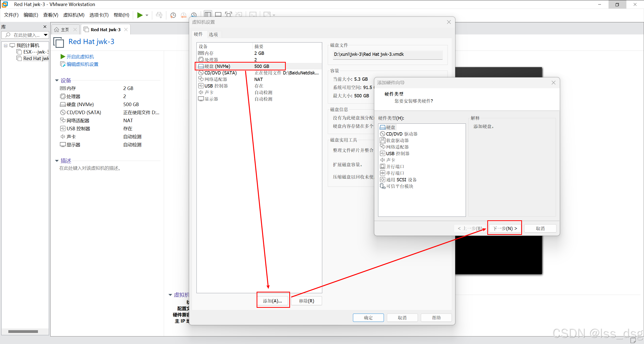Click the take snapshot clock icon

point(173,15)
